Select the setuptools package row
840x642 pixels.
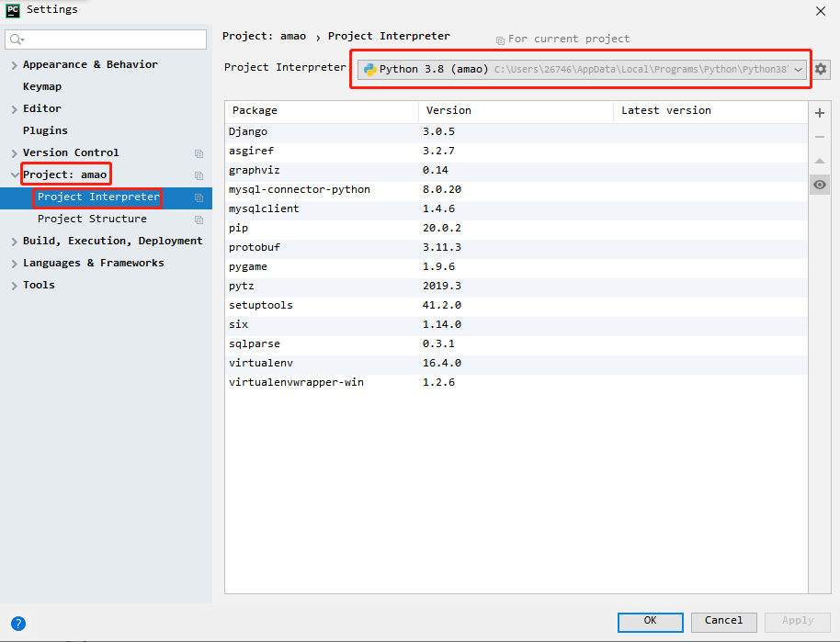coord(516,305)
